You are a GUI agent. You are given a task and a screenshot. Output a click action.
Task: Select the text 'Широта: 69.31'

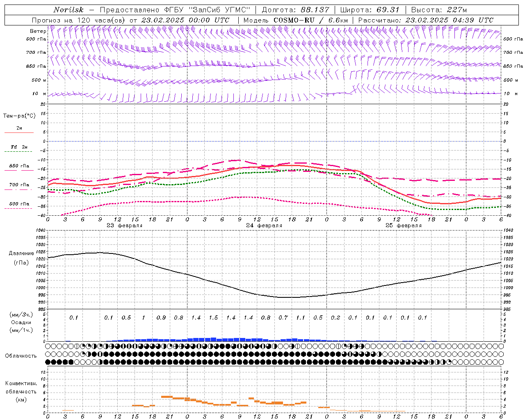pos(370,10)
